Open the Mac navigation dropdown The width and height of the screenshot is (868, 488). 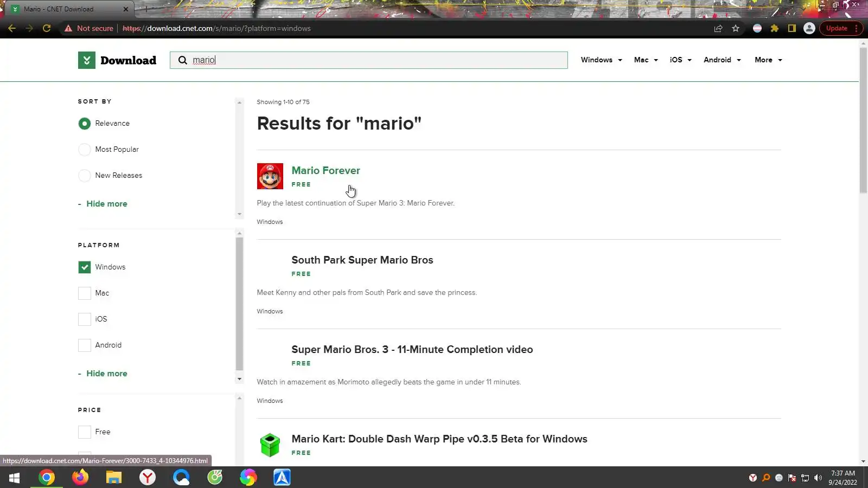(646, 60)
